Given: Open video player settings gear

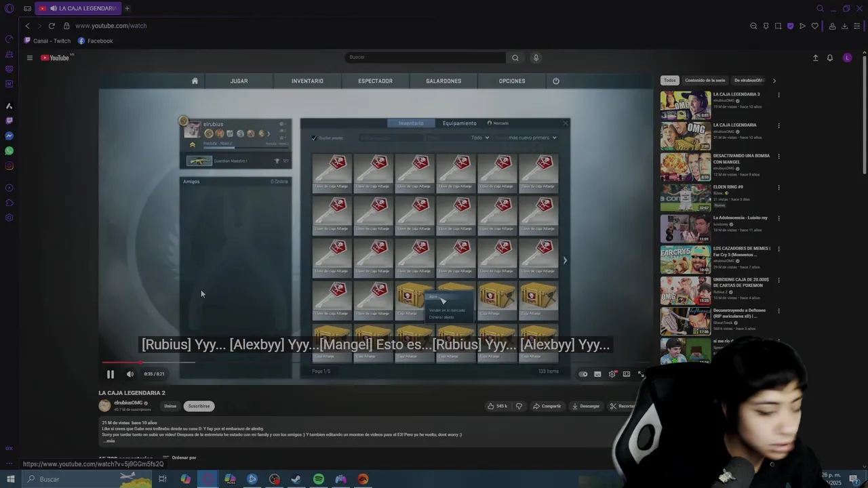Looking at the screenshot, I should coord(612,374).
